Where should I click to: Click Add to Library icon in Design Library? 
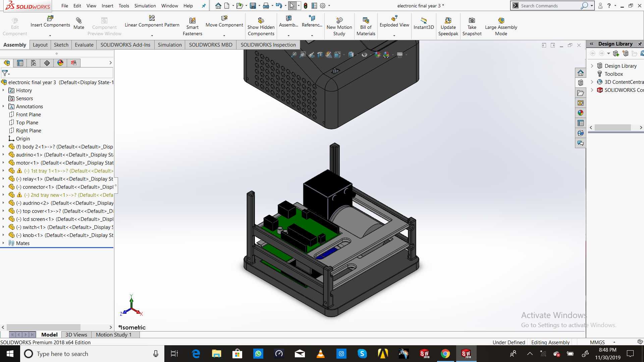point(616,53)
